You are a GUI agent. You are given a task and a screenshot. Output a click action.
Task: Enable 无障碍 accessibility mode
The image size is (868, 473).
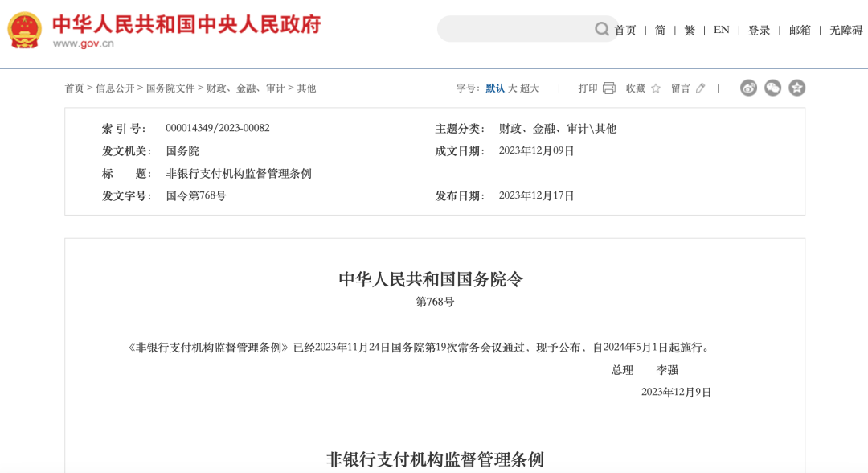(845, 30)
